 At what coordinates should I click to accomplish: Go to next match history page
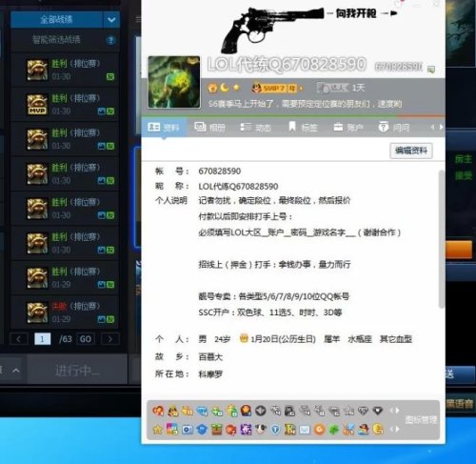point(110,339)
